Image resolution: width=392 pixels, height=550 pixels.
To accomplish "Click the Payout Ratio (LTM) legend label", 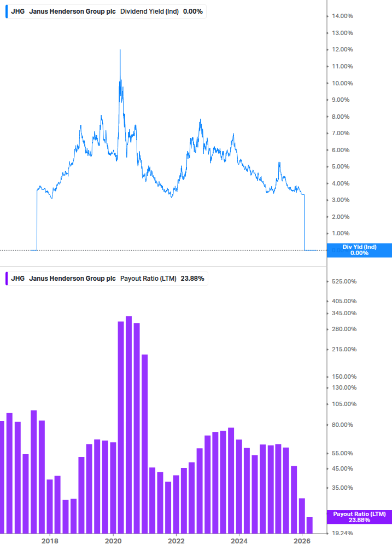I will point(148,279).
